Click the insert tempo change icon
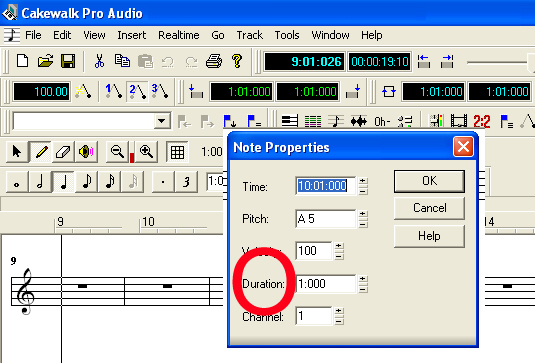Viewport: 535px width, 363px height. click(83, 91)
